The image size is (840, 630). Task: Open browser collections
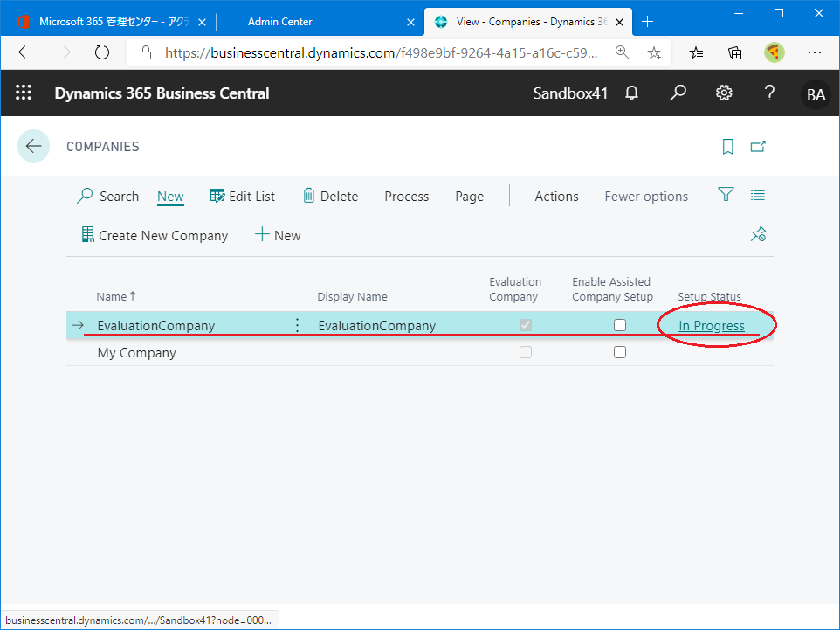(x=735, y=52)
